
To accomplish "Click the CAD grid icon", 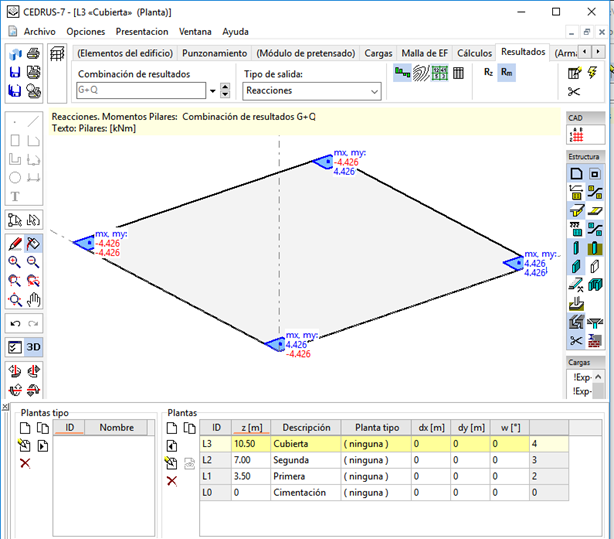I will [x=575, y=137].
